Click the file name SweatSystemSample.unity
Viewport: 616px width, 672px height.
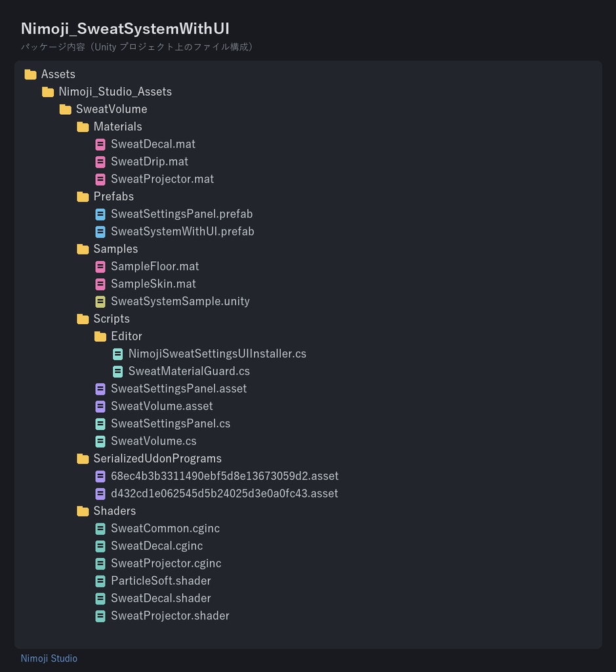click(180, 301)
